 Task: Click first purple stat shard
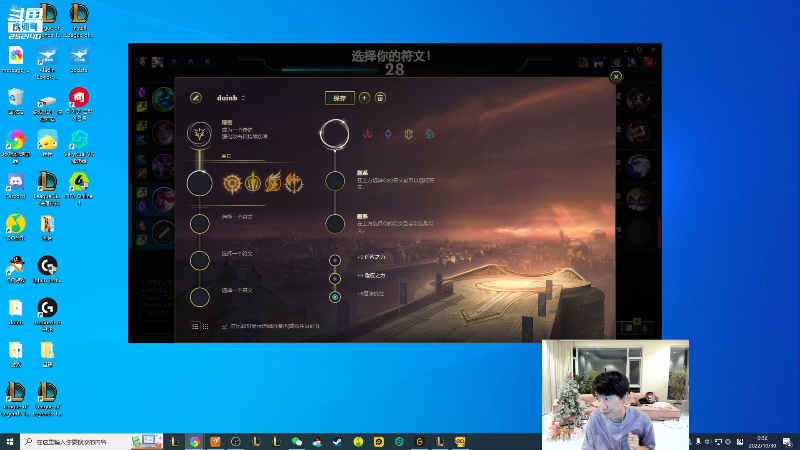335,260
